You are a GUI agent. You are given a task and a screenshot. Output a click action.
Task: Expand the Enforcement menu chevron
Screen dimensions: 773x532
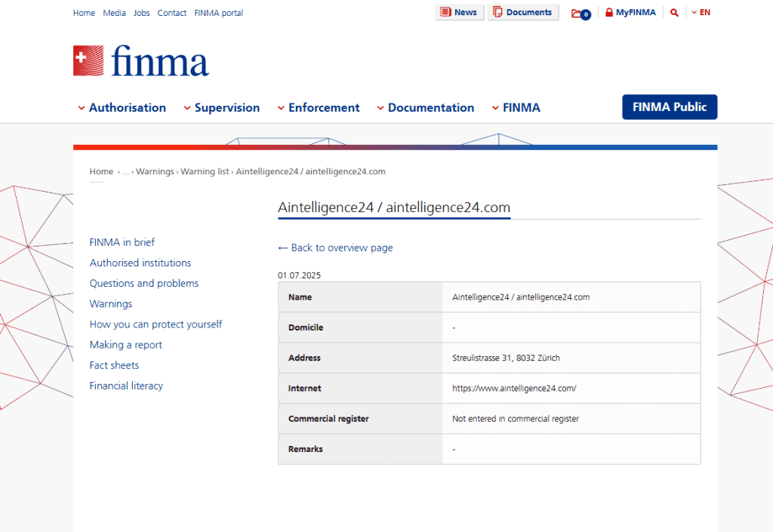[x=281, y=108]
